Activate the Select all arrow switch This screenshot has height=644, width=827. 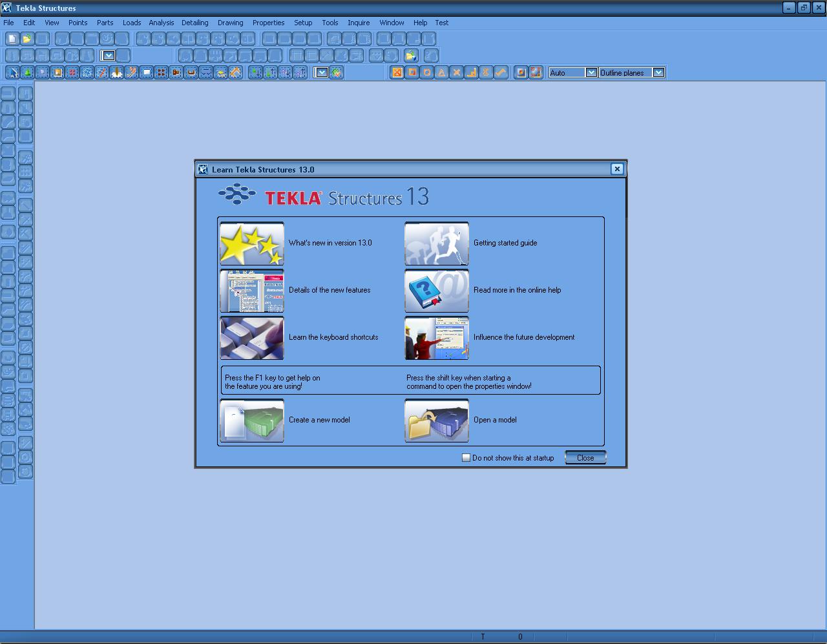[12, 72]
